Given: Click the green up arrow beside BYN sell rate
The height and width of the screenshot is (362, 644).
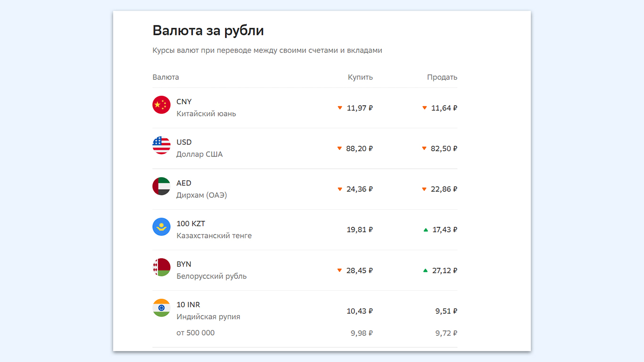Looking at the screenshot, I should point(426,271).
